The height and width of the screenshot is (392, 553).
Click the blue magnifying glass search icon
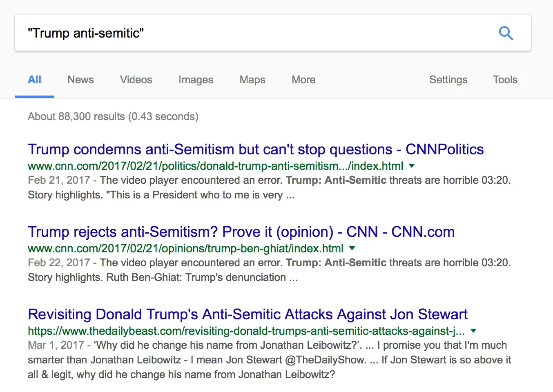pos(506,33)
